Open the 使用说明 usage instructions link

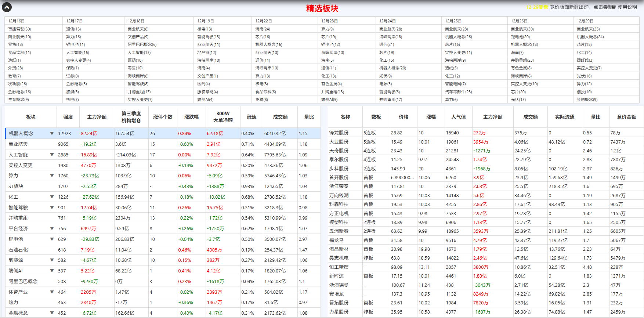[627, 7]
